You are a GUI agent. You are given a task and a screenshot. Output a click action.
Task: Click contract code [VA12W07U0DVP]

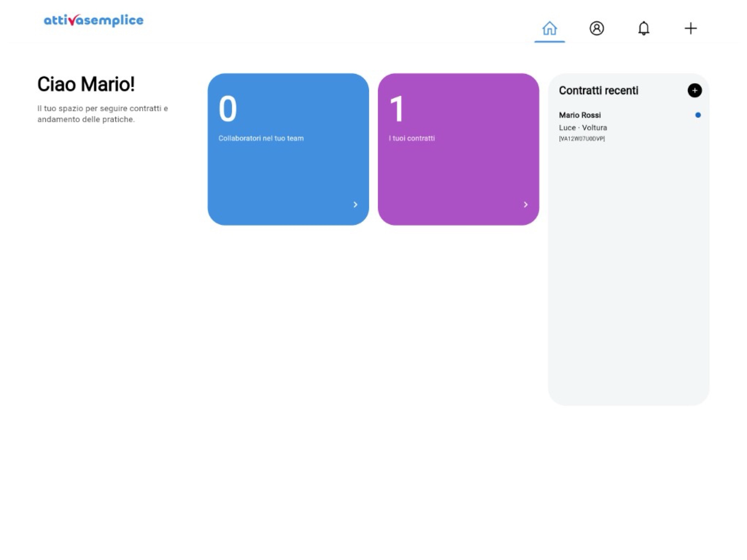582,138
